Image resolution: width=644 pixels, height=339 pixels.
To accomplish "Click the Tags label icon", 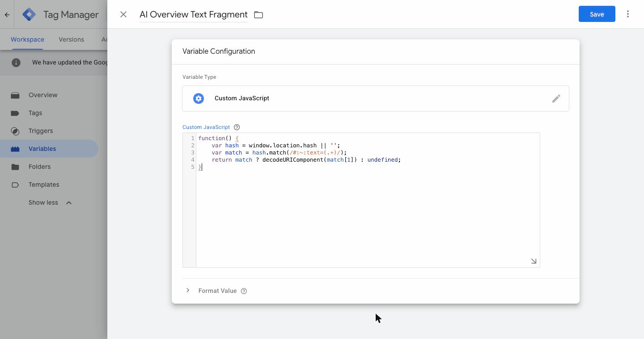I will [x=15, y=113].
